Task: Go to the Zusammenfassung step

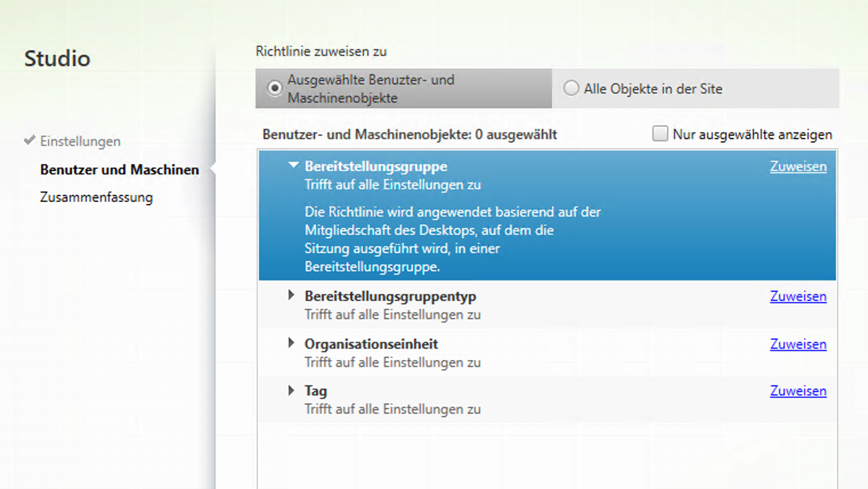Action: [x=96, y=197]
